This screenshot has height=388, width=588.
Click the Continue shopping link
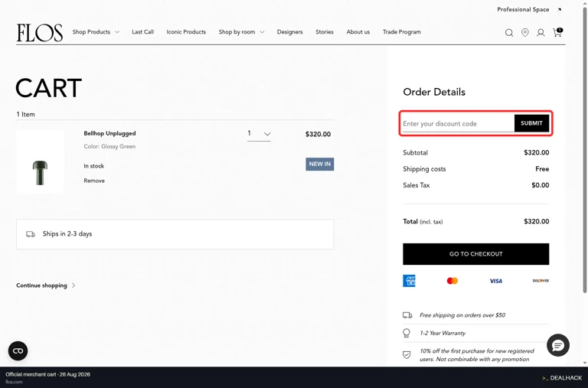[41, 285]
